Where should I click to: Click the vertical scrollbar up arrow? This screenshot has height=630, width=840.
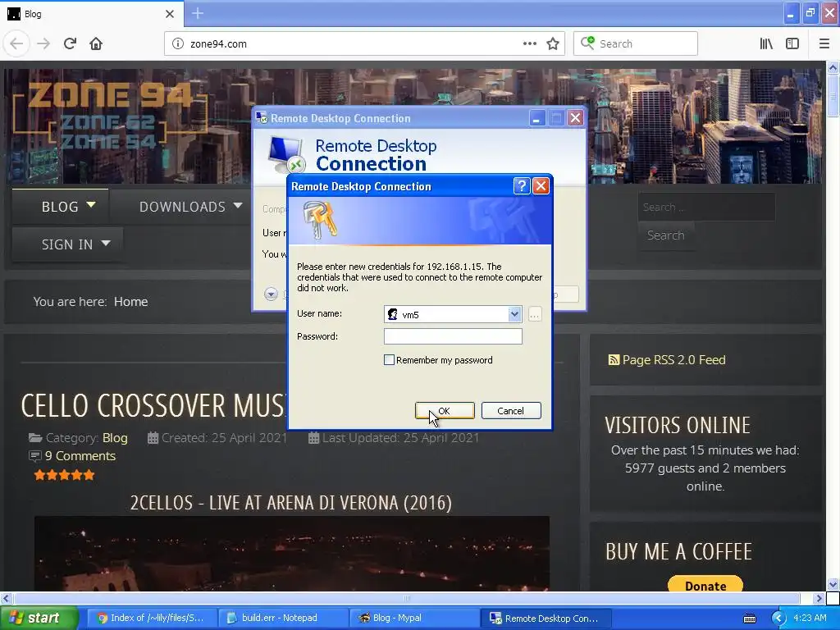tap(833, 67)
